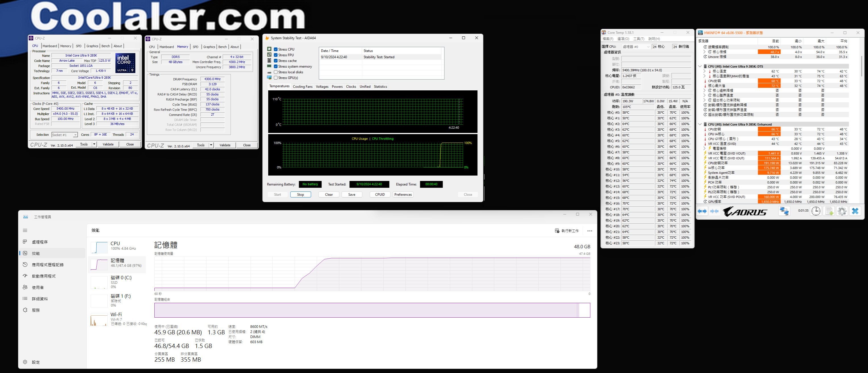The height and width of the screenshot is (373, 868).
Task: Open App history icon in Task Manager
Action: point(25,264)
